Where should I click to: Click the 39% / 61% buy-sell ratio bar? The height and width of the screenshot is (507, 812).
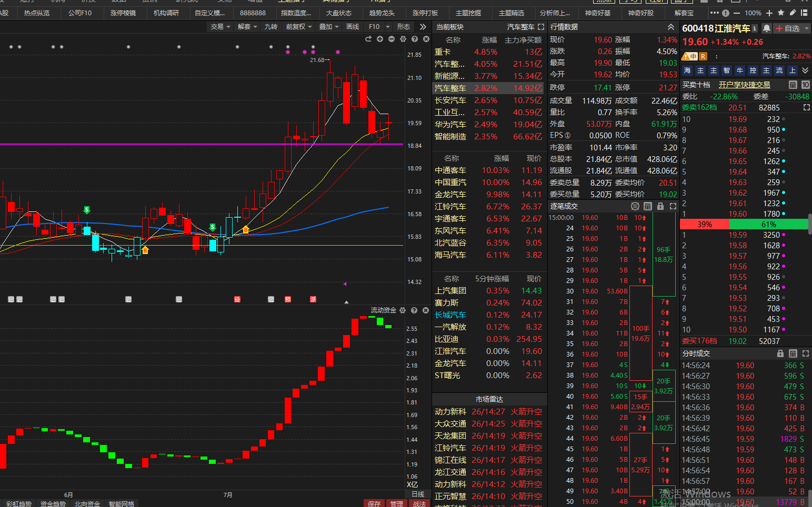pyautogui.click(x=744, y=225)
